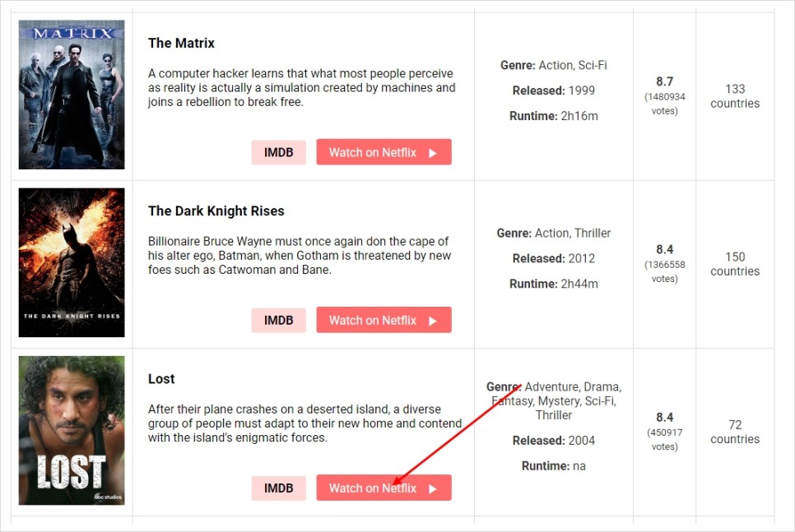The width and height of the screenshot is (795, 532).
Task: Click 150 countries for Dark Knight Rises
Action: [735, 264]
